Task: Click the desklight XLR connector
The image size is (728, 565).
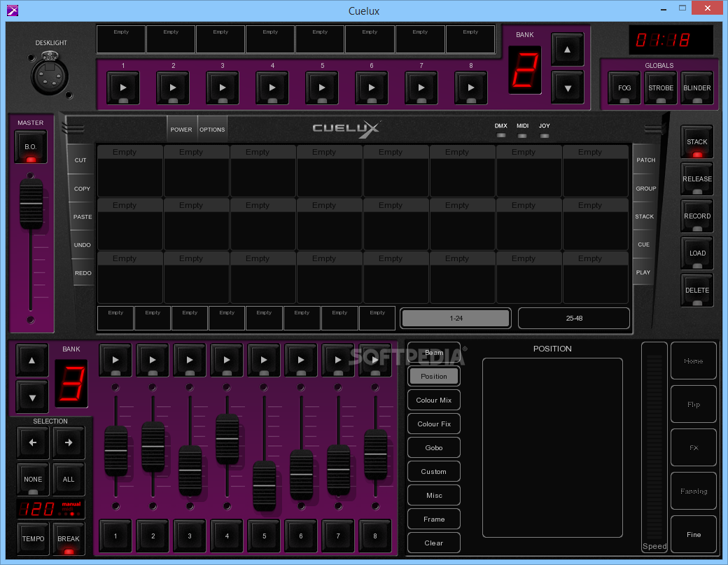Action: pyautogui.click(x=50, y=74)
